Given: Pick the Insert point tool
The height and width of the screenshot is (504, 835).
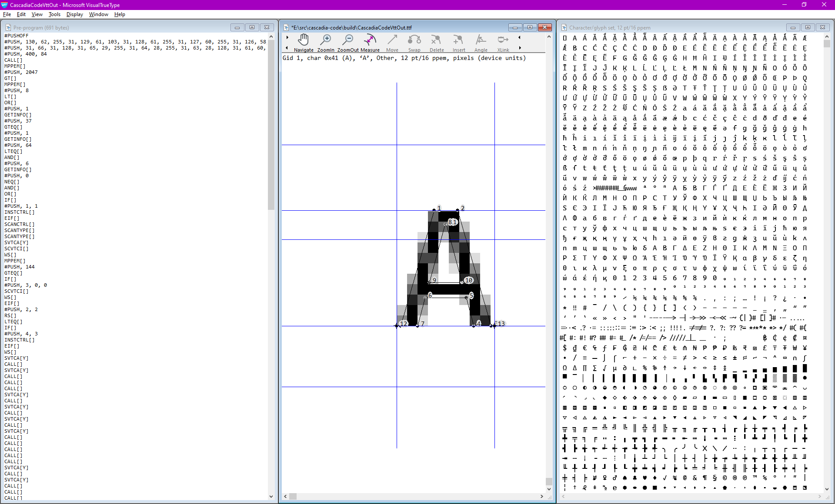Looking at the screenshot, I should [x=458, y=43].
